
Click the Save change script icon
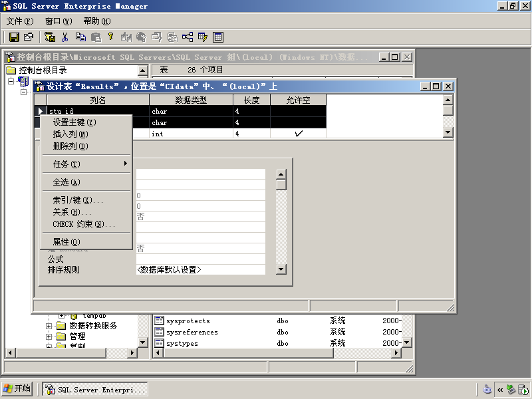point(50,37)
